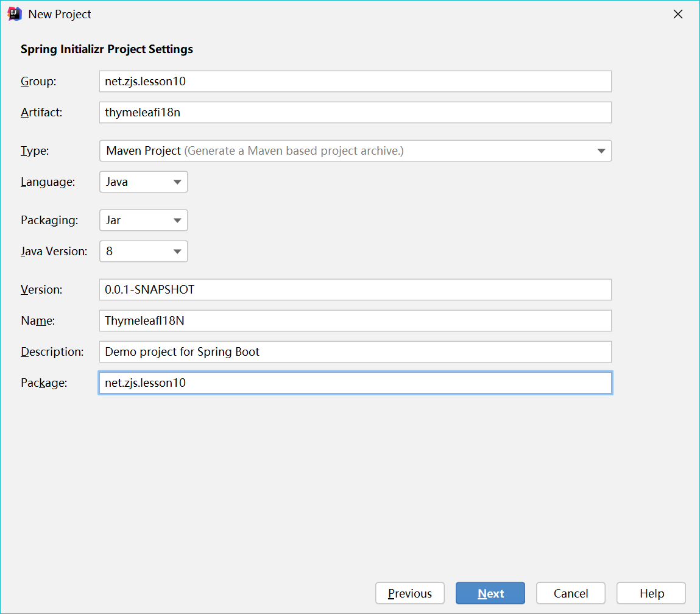The width and height of the screenshot is (700, 614).
Task: Click the Name field with ThymeleafI18N
Action: pos(355,321)
